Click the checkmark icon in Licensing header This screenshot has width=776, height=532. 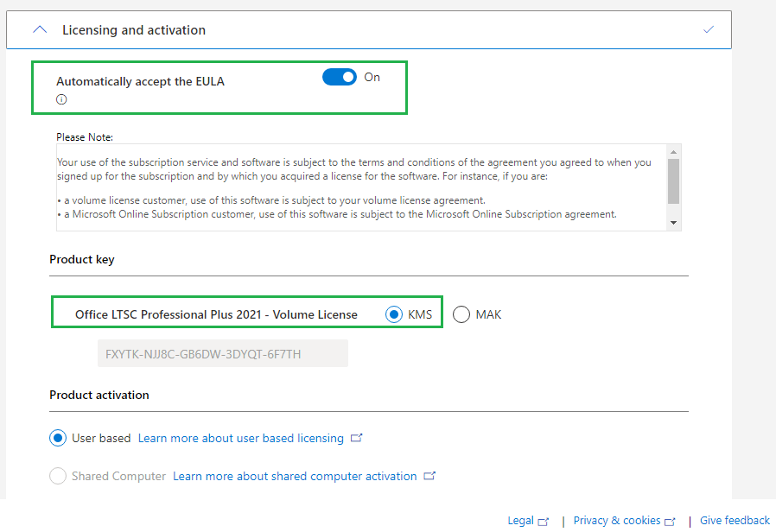point(709,29)
